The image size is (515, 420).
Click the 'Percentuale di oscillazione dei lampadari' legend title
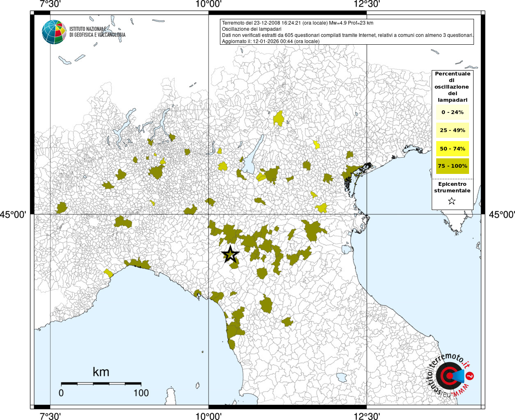pyautogui.click(x=452, y=87)
